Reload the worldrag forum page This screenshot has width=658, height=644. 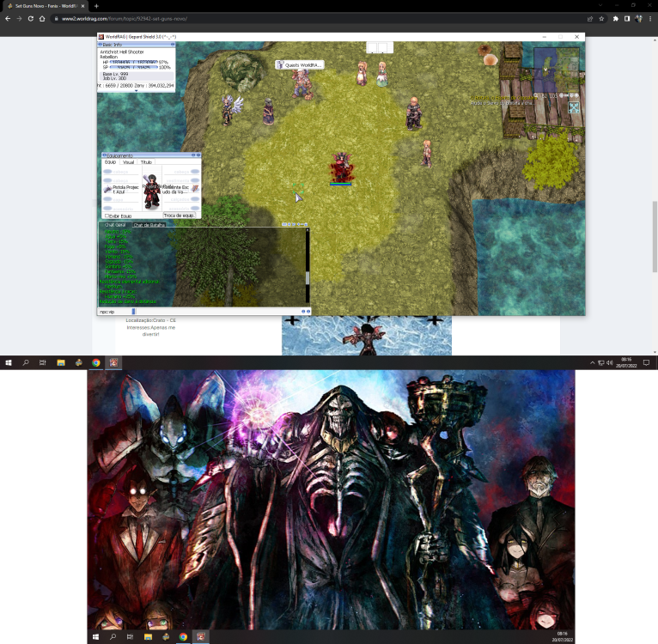click(31, 18)
